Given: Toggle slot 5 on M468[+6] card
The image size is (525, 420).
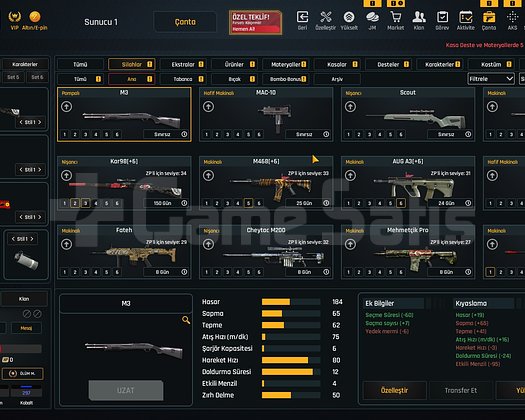Looking at the screenshot, I should pos(248,203).
